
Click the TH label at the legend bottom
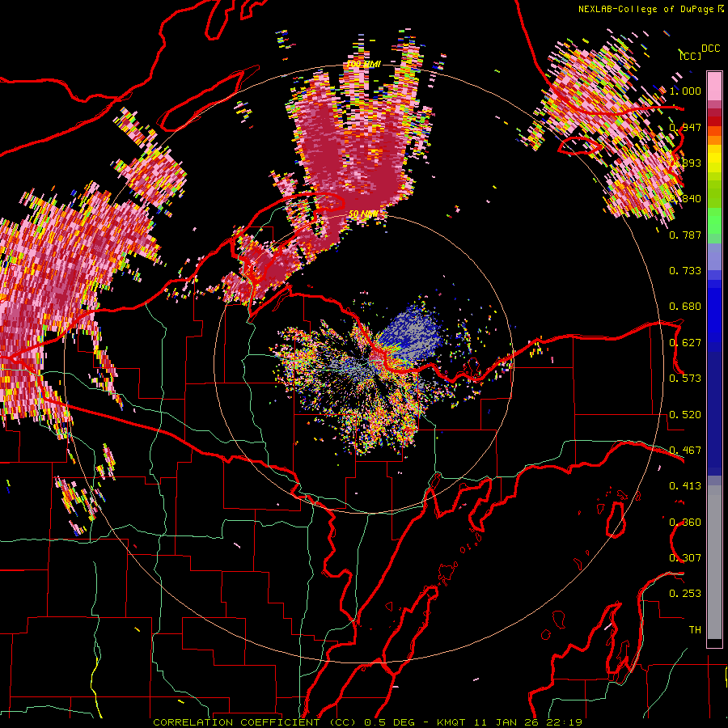tap(695, 630)
